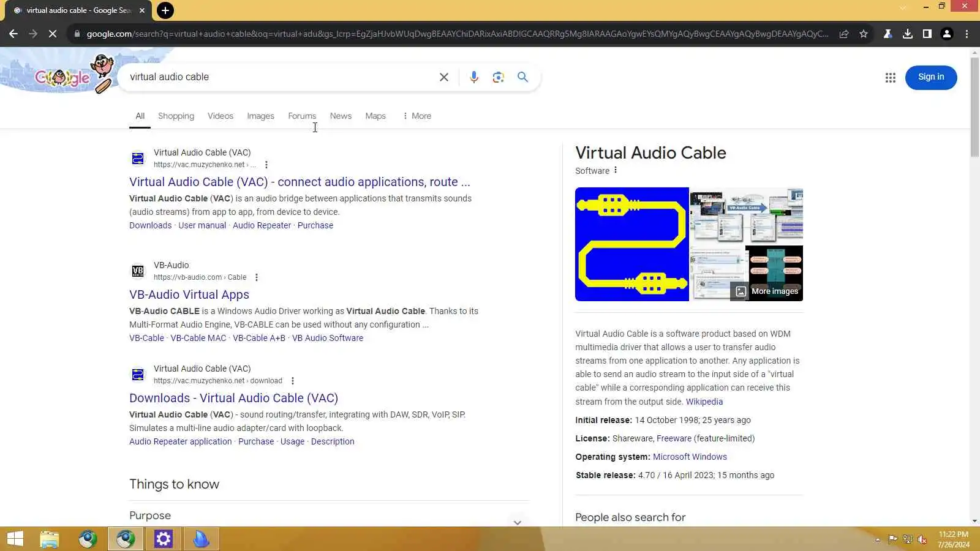
Task: Click the volume icon in system tray
Action: [x=922, y=539]
